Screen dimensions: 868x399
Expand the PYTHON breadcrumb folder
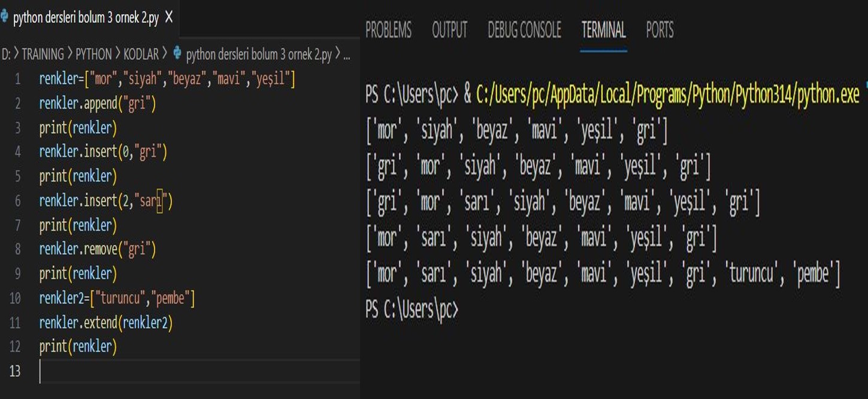click(x=93, y=55)
